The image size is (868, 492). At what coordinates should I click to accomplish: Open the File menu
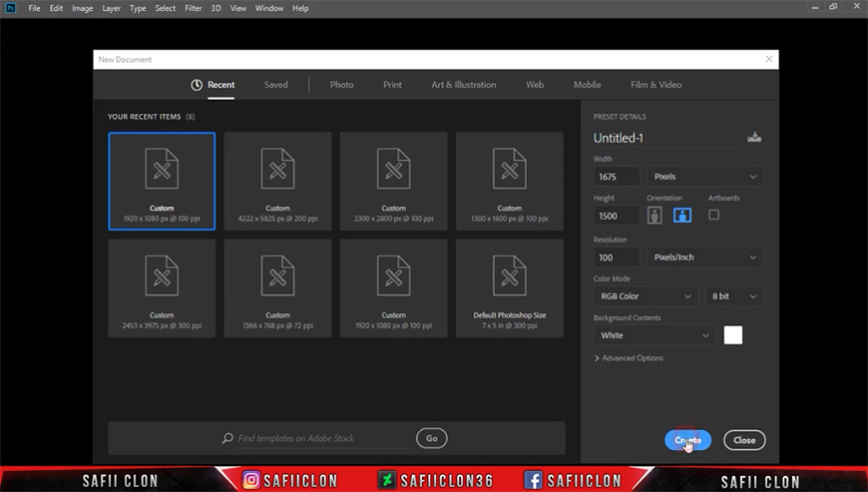coord(34,8)
